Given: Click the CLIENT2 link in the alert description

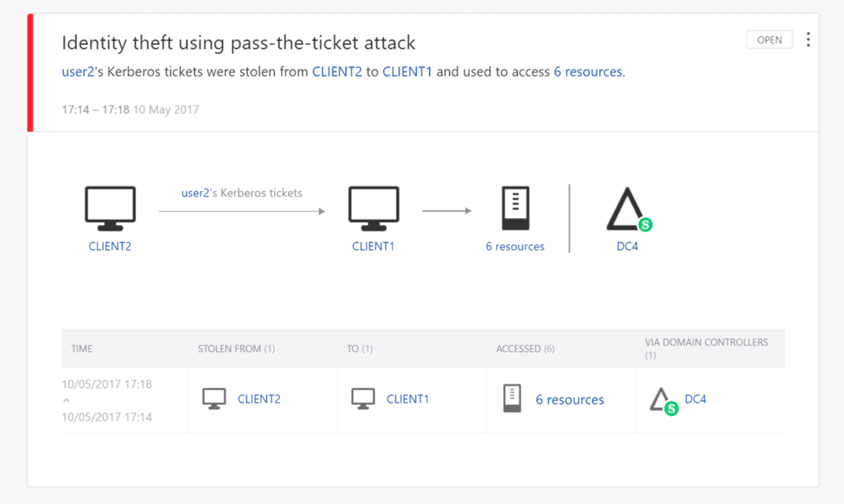Looking at the screenshot, I should pos(338,71).
